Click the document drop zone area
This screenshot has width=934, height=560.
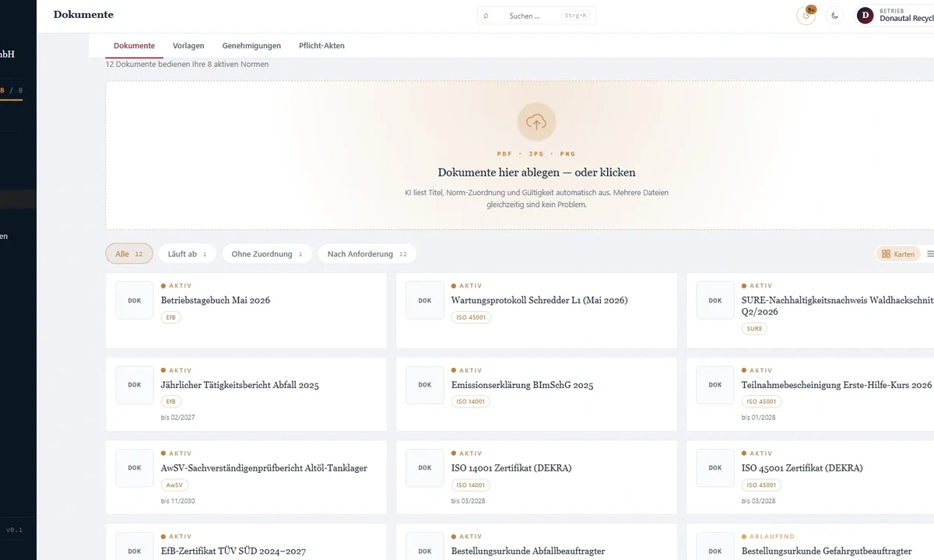pyautogui.click(x=520, y=155)
